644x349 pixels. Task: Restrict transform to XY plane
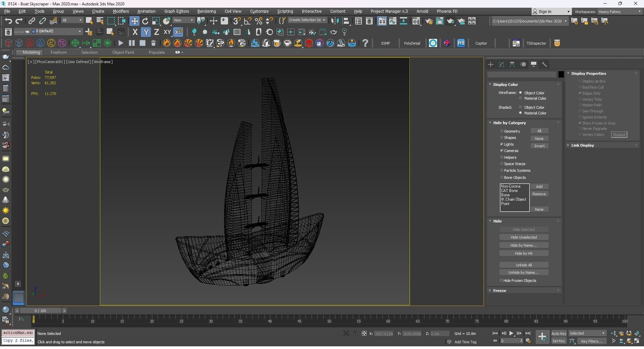coord(167,32)
